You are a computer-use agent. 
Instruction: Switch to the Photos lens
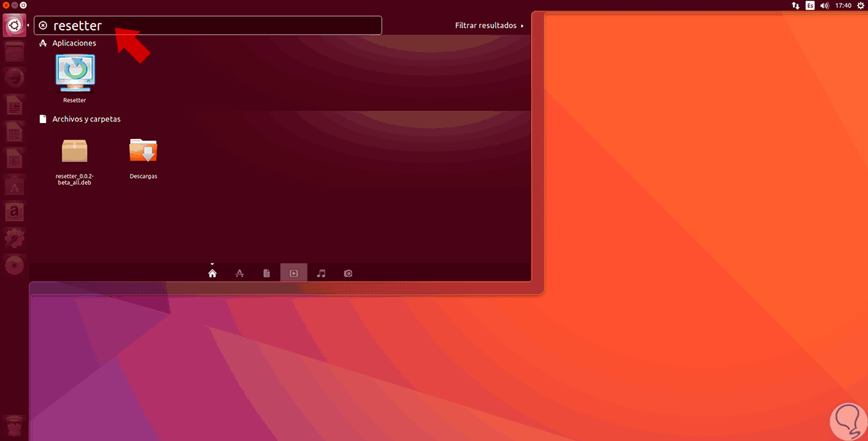pyautogui.click(x=348, y=273)
